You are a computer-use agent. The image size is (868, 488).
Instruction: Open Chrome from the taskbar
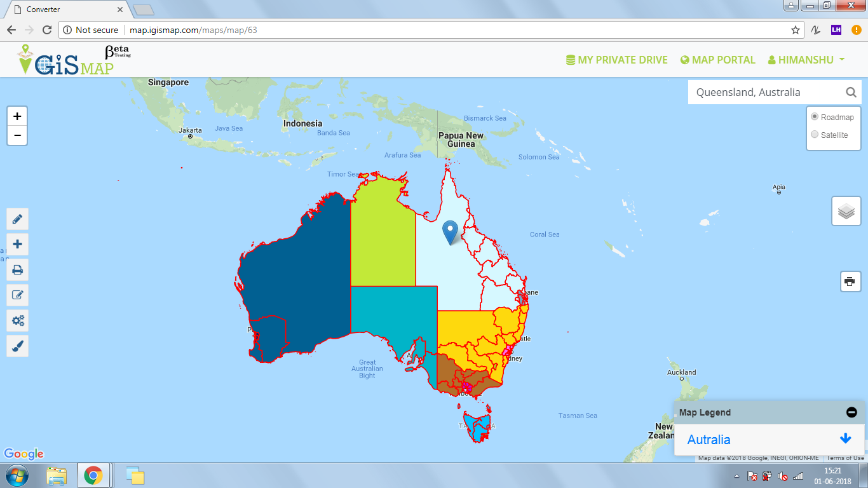coord(93,475)
